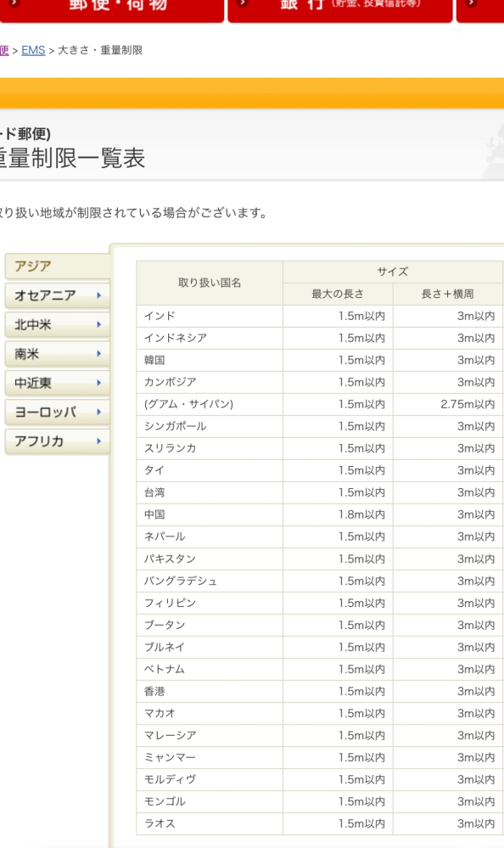Click the 長さ＋横周 column header
This screenshot has width=504, height=848.
point(448,295)
